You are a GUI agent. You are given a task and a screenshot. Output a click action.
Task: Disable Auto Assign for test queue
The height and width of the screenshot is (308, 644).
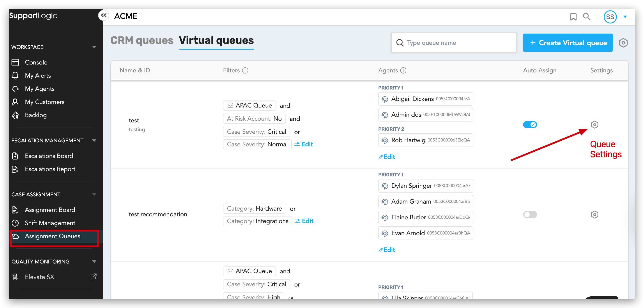[x=530, y=124]
